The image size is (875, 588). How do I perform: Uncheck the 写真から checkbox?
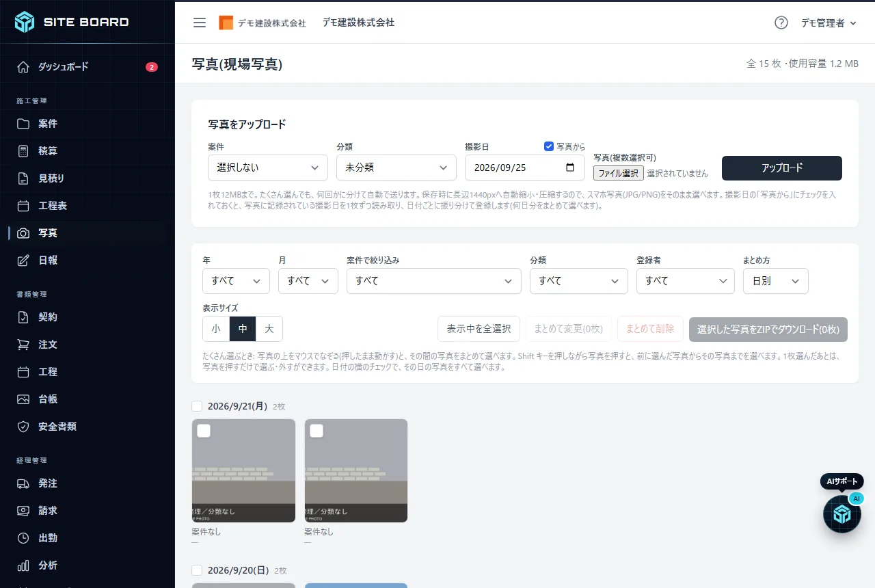(x=548, y=146)
